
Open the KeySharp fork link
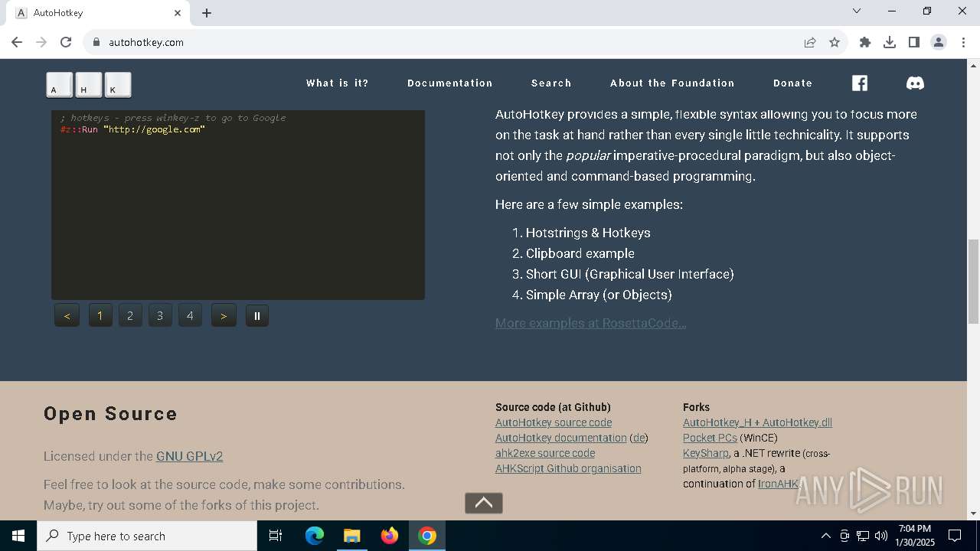pyautogui.click(x=706, y=453)
